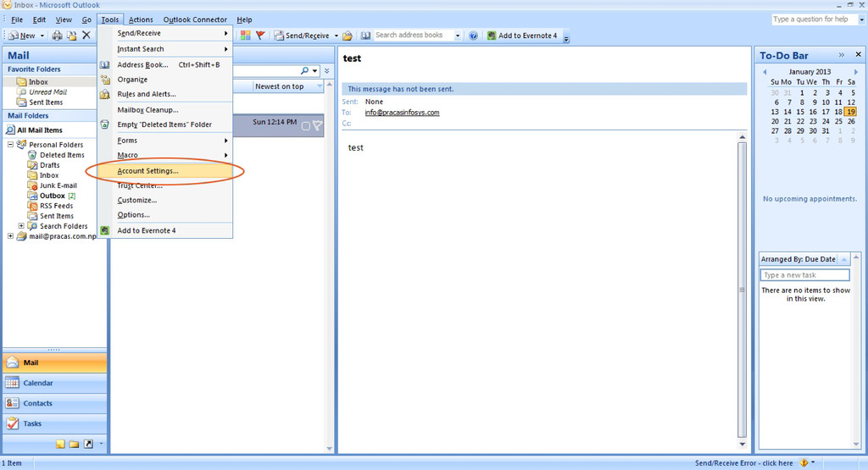This screenshot has width=868, height=470.
Task: Choose Customize in Tools menu
Action: (165, 200)
